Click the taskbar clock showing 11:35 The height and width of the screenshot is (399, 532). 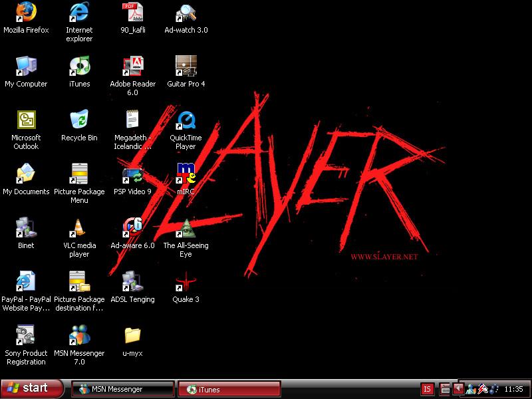[513, 389]
